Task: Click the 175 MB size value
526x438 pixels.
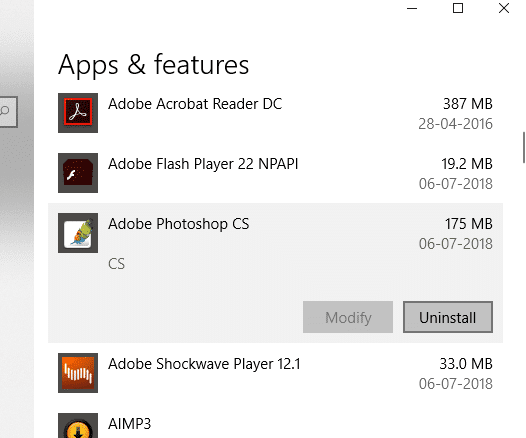Action: (469, 224)
